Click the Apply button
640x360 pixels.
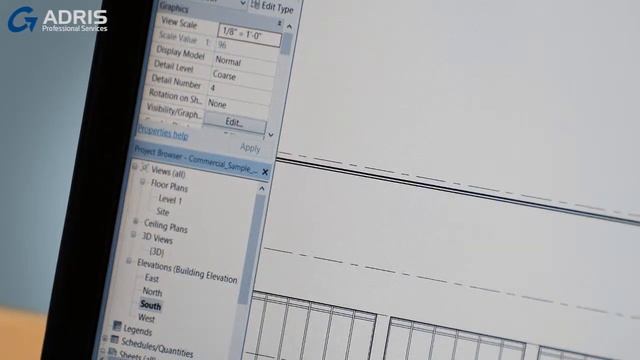250,147
